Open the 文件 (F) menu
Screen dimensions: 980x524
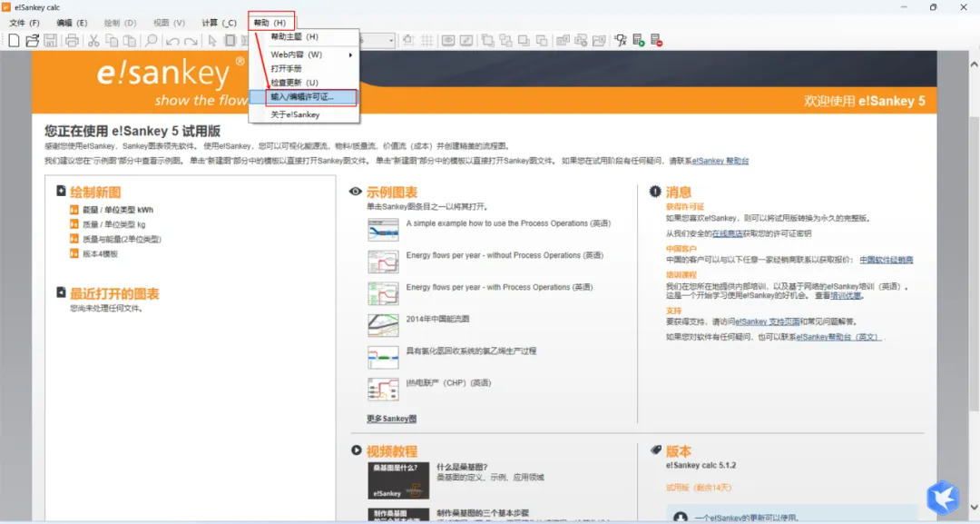(24, 23)
